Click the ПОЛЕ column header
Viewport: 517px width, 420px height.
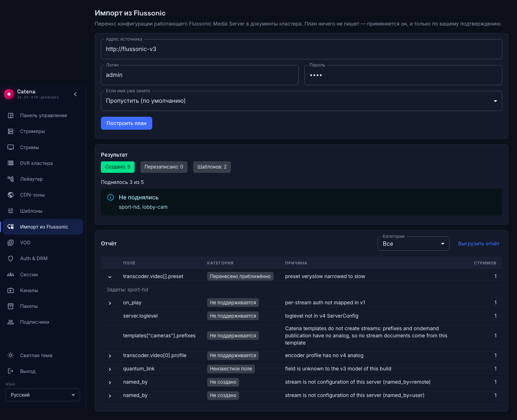[129, 263]
